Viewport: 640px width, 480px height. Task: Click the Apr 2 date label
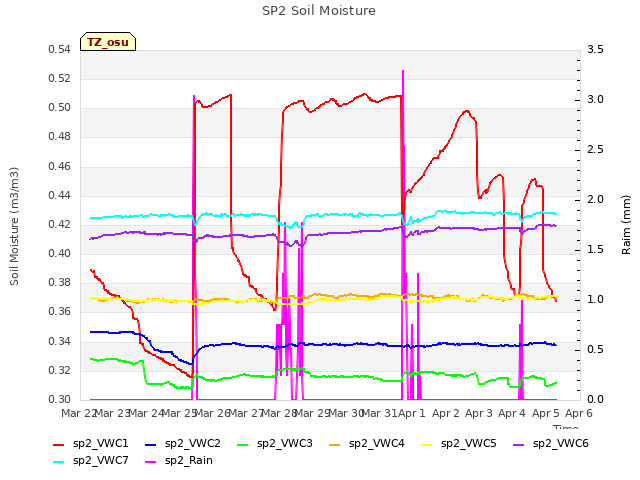pyautogui.click(x=446, y=413)
